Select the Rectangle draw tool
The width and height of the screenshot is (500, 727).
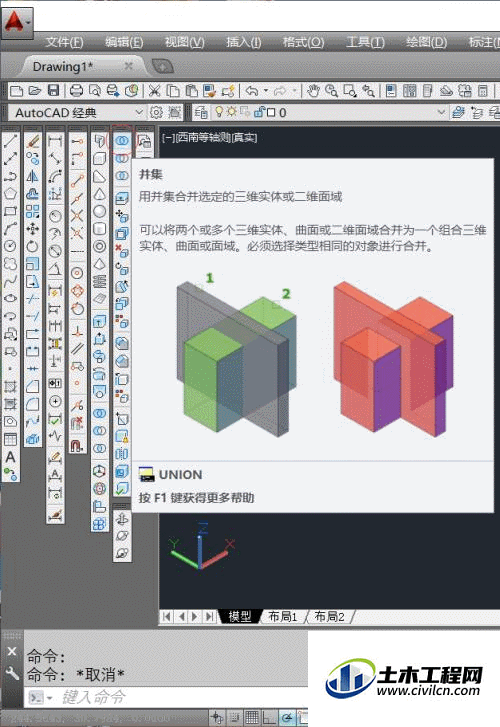(10, 211)
